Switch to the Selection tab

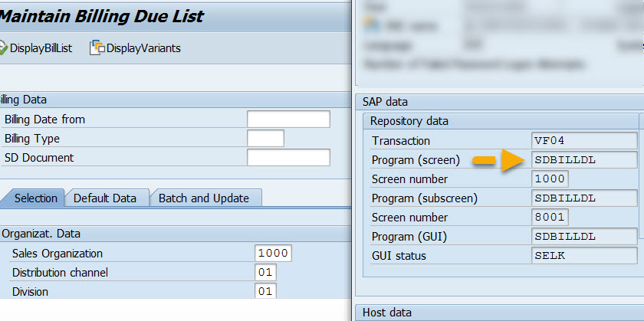point(35,198)
